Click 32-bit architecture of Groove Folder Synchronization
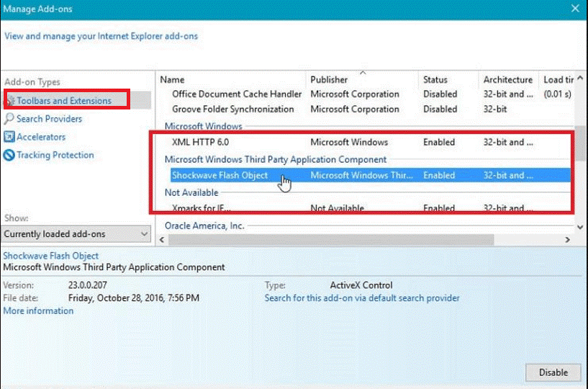 pos(495,109)
